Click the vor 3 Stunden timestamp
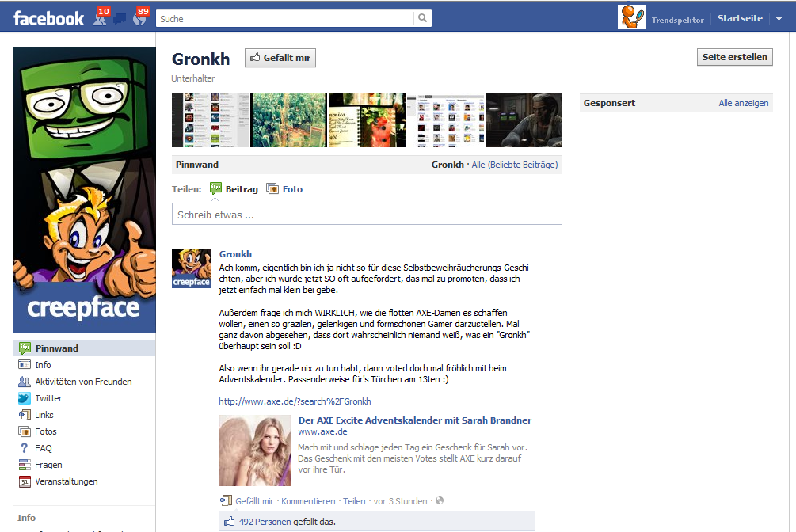 coord(400,501)
